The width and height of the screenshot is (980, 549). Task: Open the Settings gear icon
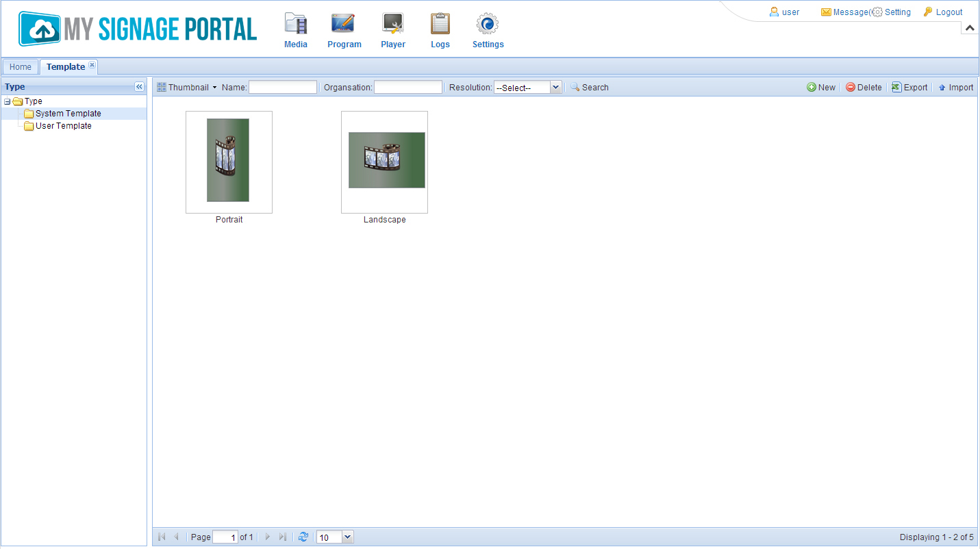(488, 25)
